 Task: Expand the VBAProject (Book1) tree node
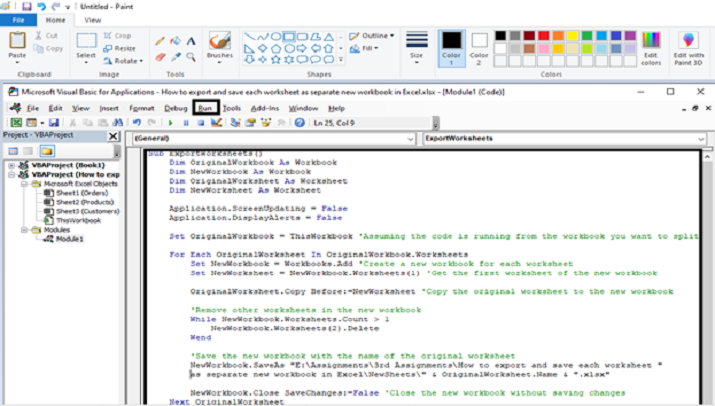[x=11, y=166]
